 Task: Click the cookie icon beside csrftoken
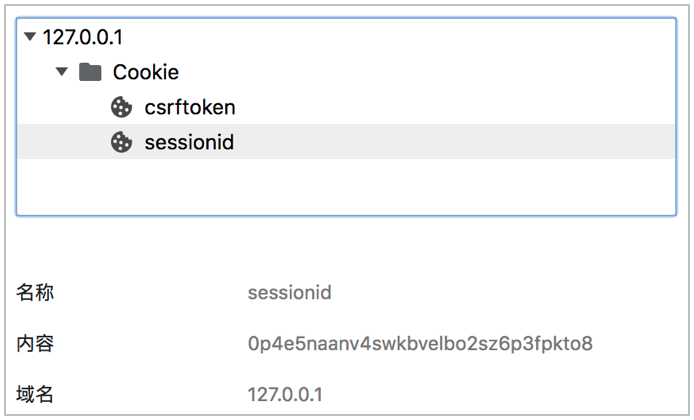pyautogui.click(x=121, y=107)
